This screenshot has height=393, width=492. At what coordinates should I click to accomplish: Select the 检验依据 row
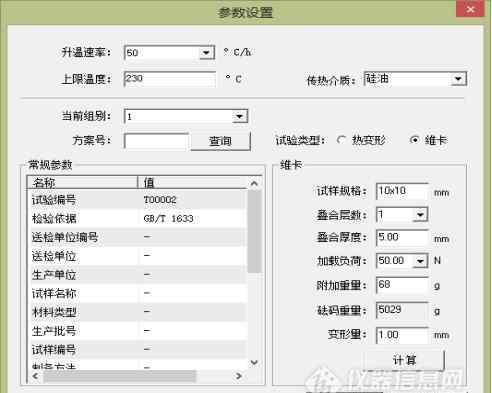click(137, 218)
